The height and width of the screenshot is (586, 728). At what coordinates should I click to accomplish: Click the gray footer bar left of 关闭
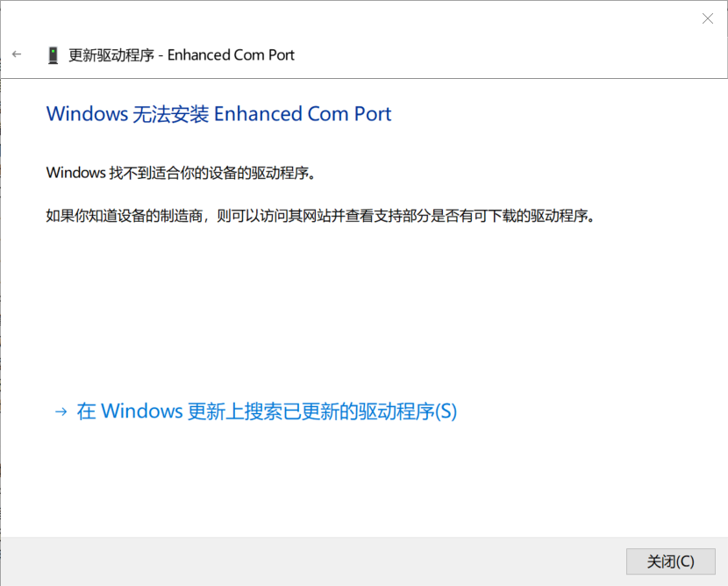(313, 561)
